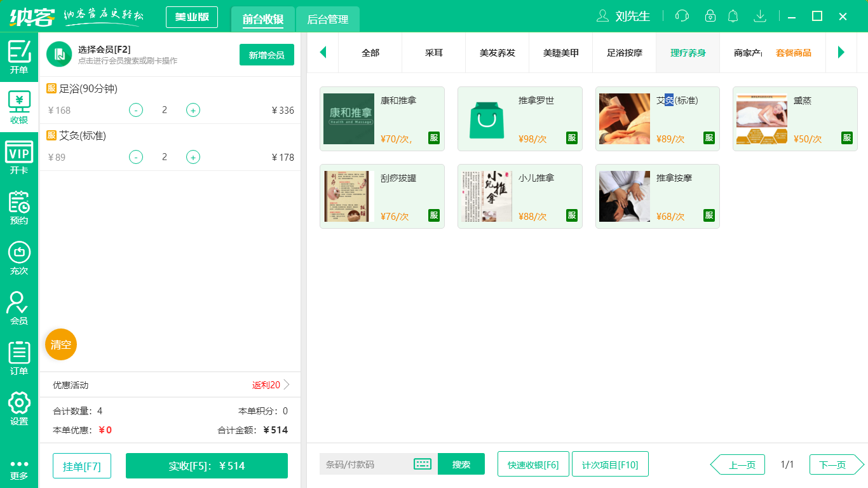Increase 足浴(90分钟) quantity with plus stepper
The height and width of the screenshot is (488, 868).
click(x=193, y=110)
